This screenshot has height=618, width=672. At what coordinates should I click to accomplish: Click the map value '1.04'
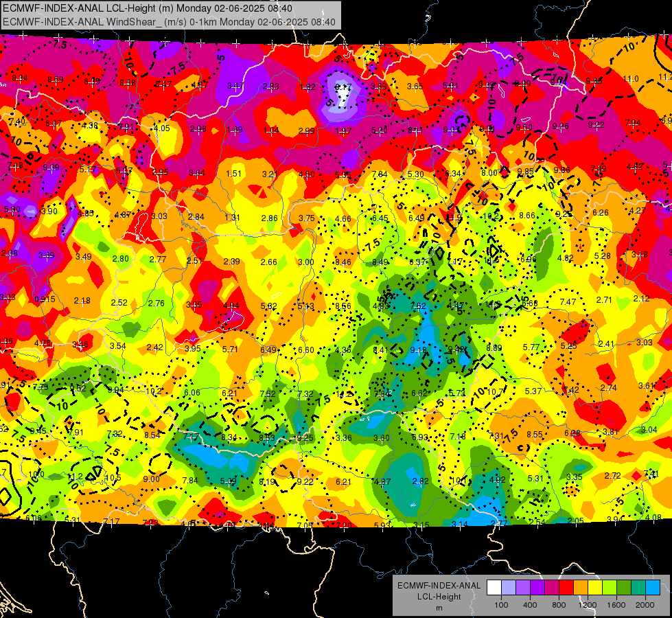pyautogui.click(x=271, y=130)
